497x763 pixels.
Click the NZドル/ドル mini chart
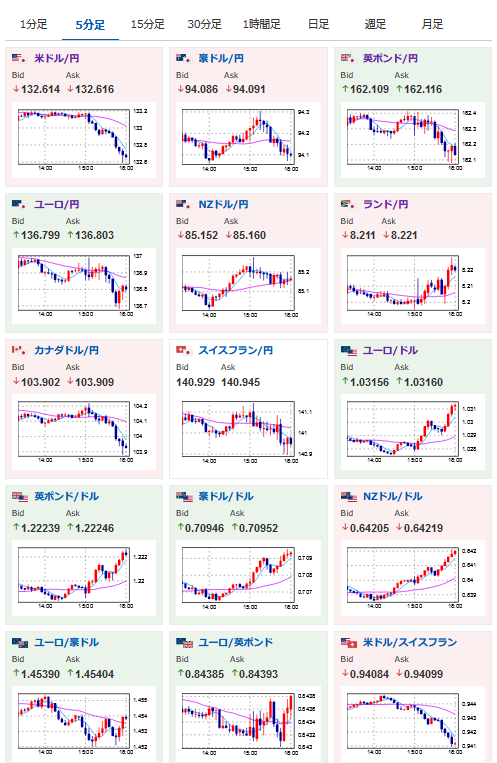413,578
